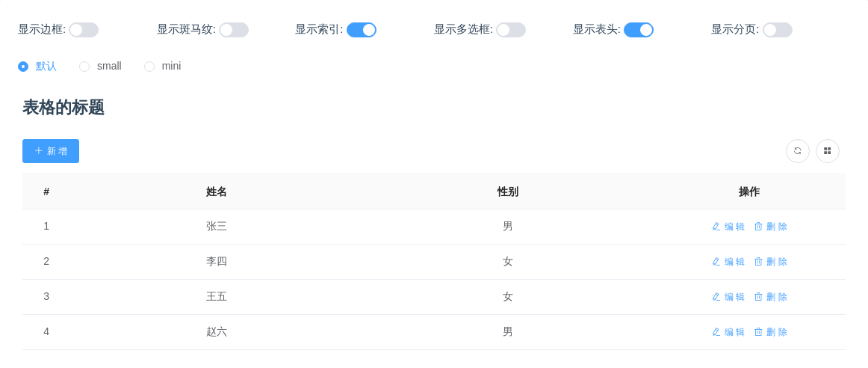Enable the 显示边框 switch
This screenshot has height=368, width=868.
84,30
